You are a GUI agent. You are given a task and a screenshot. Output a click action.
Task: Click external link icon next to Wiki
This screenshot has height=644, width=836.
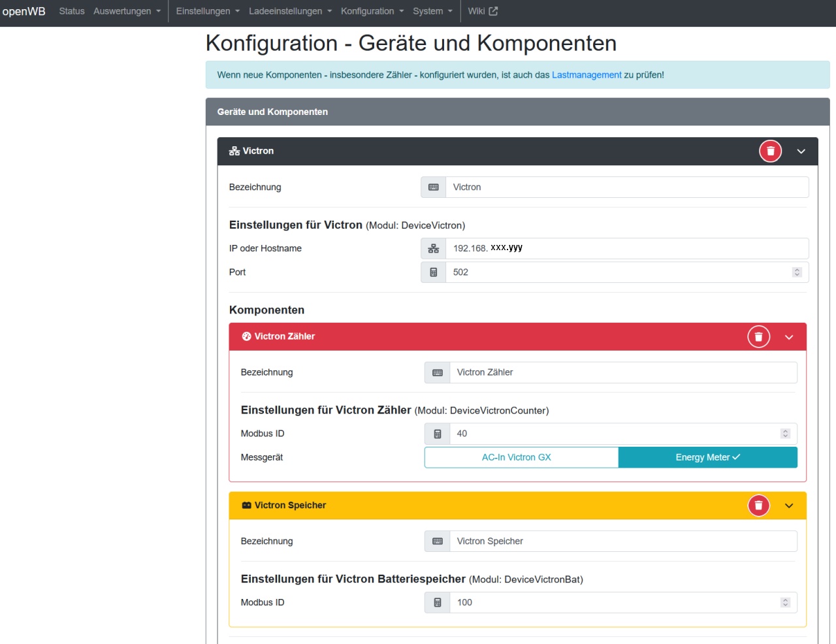tap(493, 11)
